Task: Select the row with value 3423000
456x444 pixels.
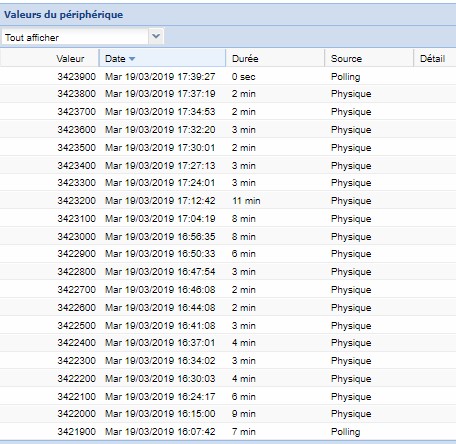Action: click(228, 236)
